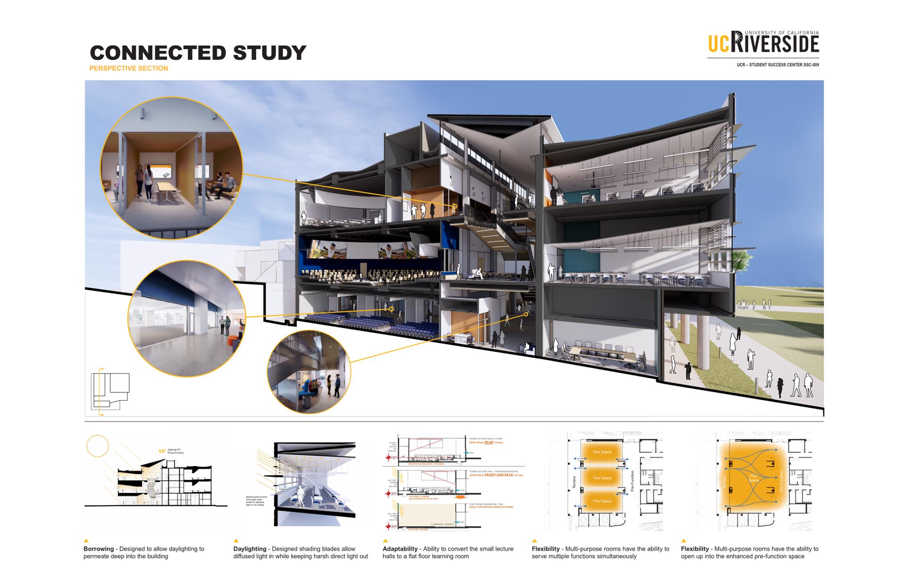Click the top Flex Space zone in first plan
Image resolution: width=909 pixels, height=588 pixels.
coord(602,453)
